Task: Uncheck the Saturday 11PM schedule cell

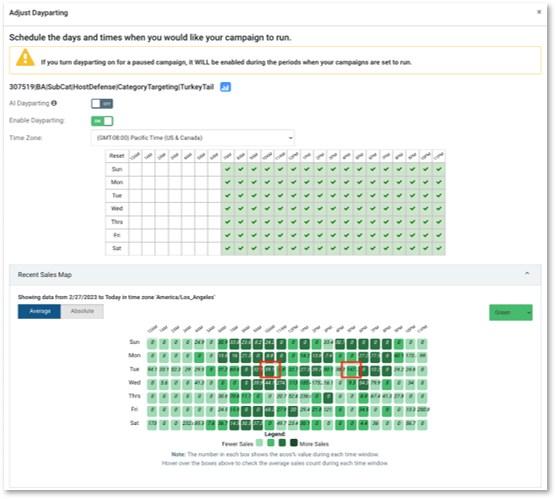Action: coord(439,248)
